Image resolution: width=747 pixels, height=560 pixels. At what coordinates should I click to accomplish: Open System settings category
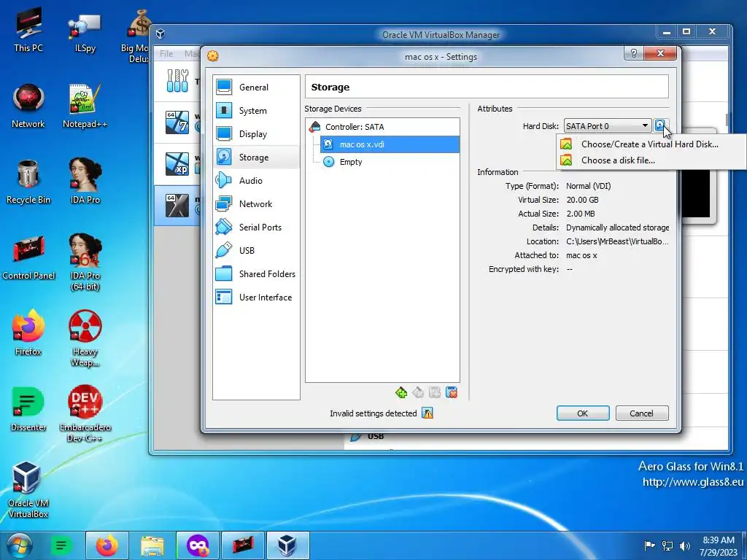256,111
